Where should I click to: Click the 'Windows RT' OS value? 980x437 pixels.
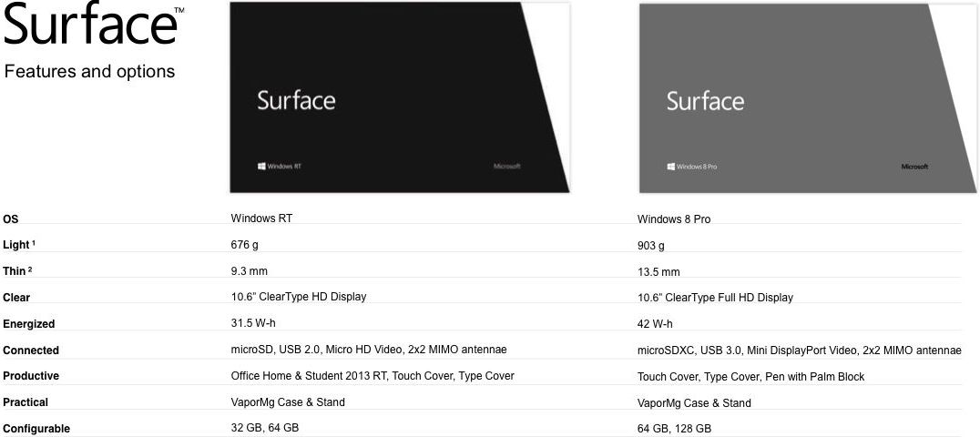pyautogui.click(x=261, y=218)
